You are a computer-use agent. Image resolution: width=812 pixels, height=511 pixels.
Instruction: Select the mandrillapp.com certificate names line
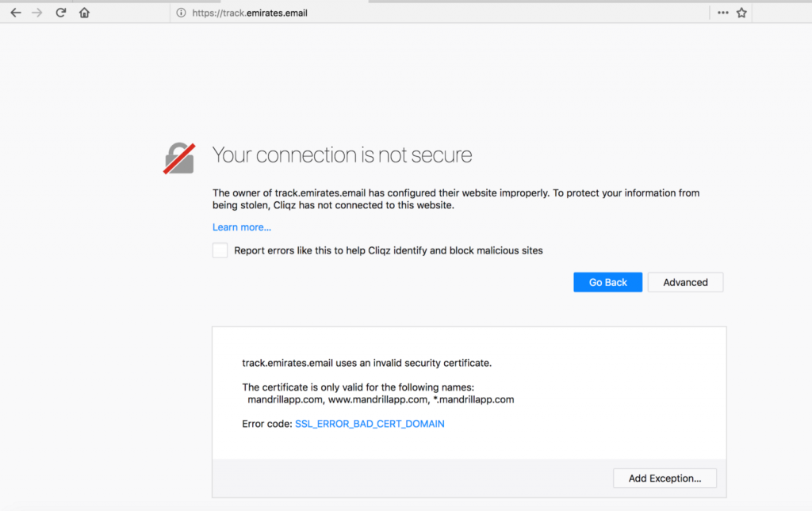pyautogui.click(x=381, y=399)
